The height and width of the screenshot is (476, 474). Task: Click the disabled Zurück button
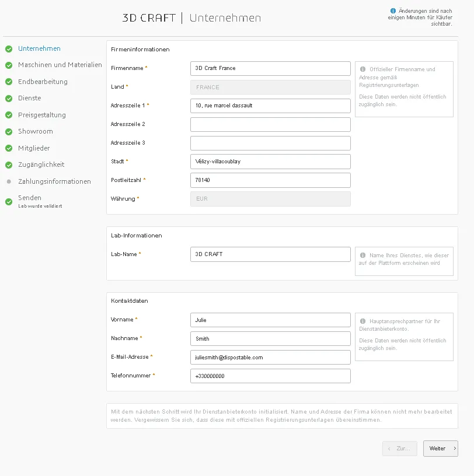tap(399, 449)
